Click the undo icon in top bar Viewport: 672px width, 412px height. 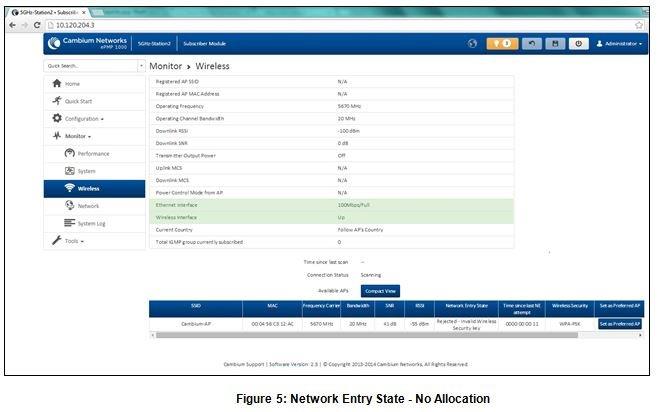533,44
